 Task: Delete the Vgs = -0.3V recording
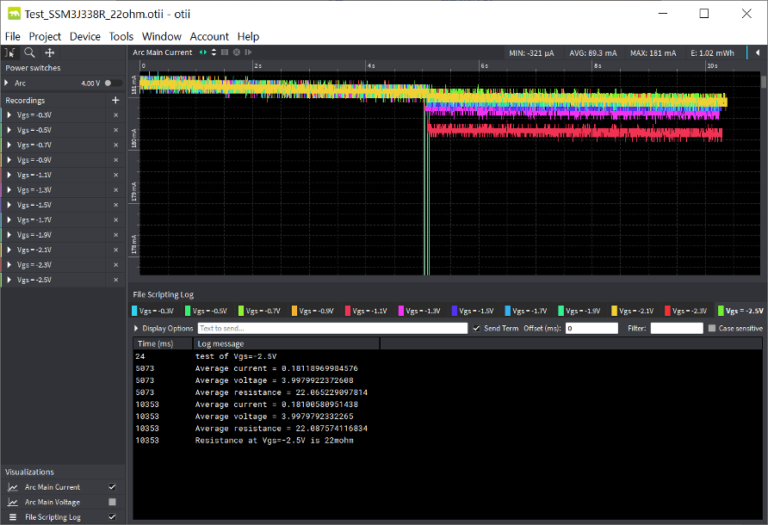click(x=115, y=115)
